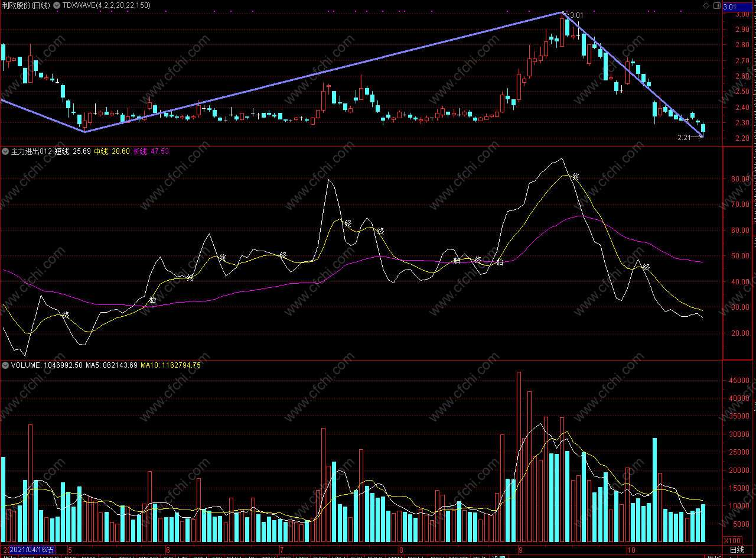This screenshot has height=558, width=756.
Task: Click the VOLUME: 1046992.50 readout
Action: tap(47, 365)
